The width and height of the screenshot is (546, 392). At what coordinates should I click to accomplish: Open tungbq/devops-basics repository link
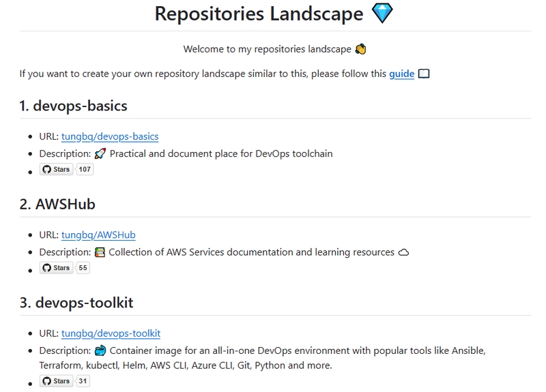110,136
